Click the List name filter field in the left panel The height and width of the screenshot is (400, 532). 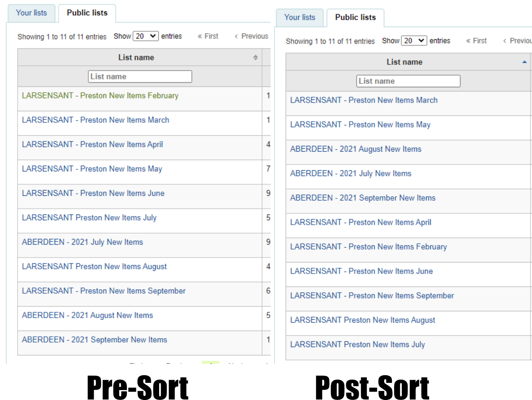pos(140,77)
